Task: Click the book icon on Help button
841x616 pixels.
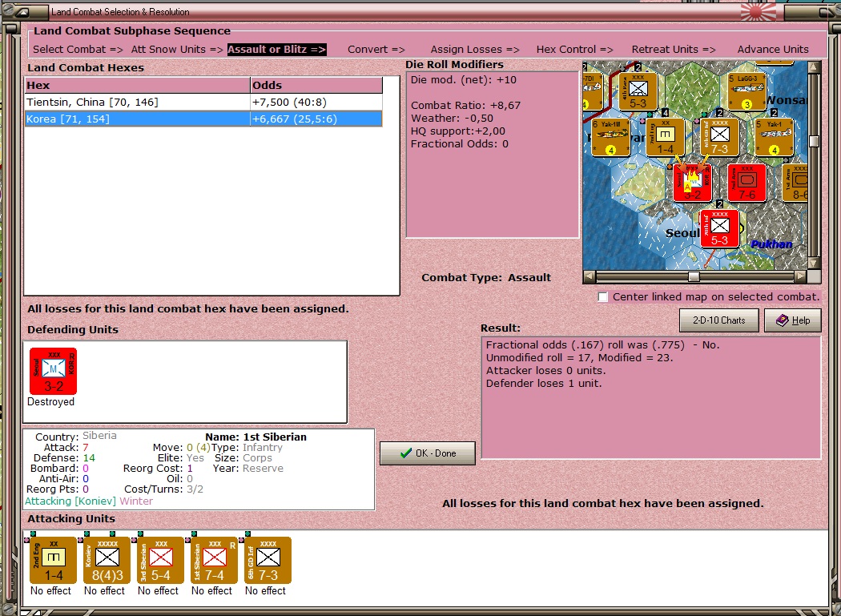Action: tap(783, 320)
